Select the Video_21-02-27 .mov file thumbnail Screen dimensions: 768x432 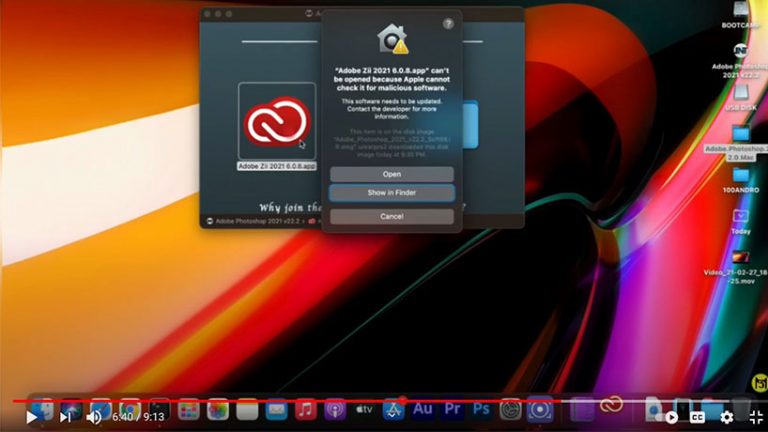click(x=741, y=257)
